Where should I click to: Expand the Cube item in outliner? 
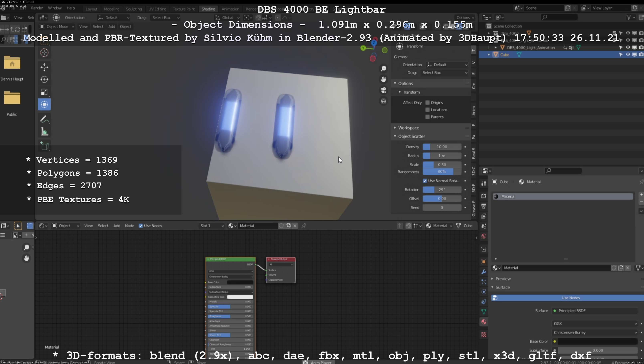489,55
